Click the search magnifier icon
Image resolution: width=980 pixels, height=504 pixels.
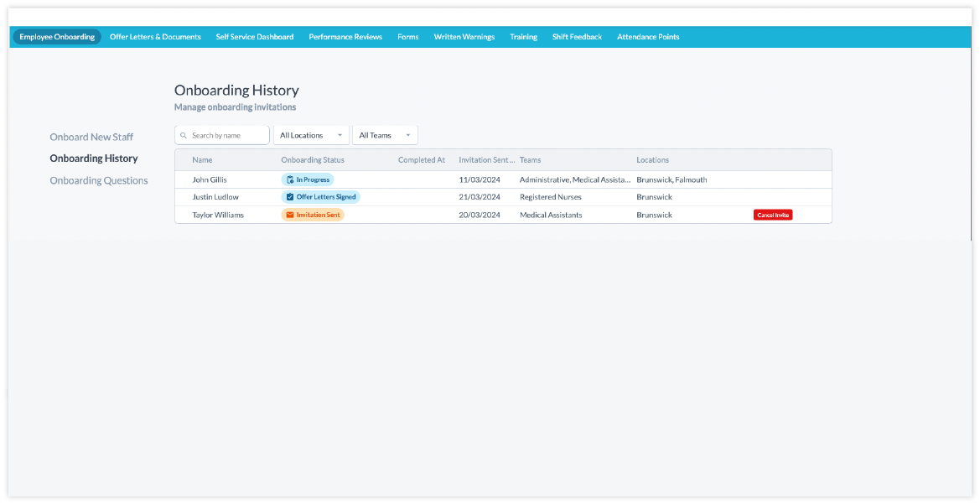[184, 135]
